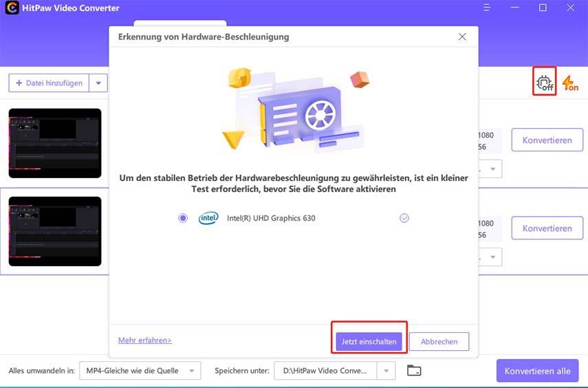Click the checkmark status icon beside Intel GPU
This screenshot has height=388, width=588.
(x=404, y=218)
